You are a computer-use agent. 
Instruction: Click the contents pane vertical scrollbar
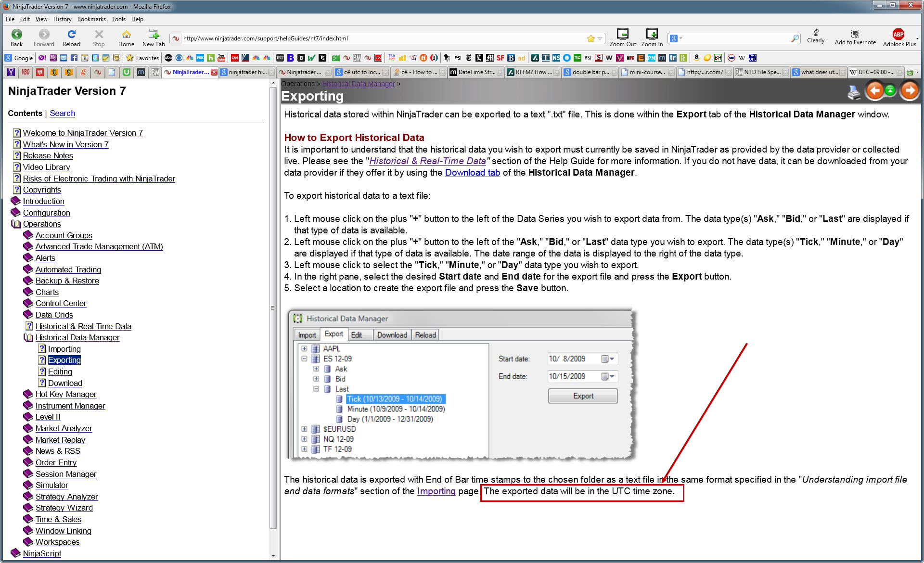273,308
